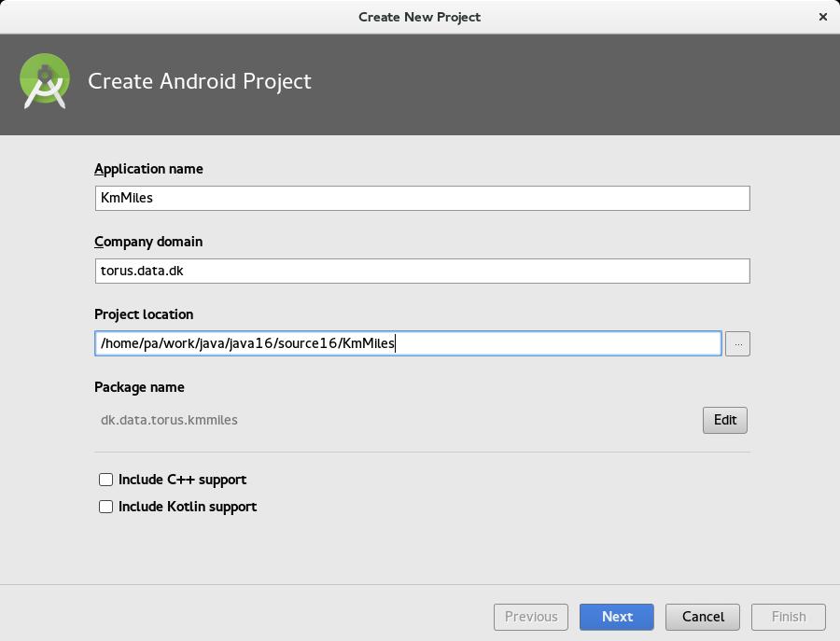Click the Cancel button

pos(703,617)
